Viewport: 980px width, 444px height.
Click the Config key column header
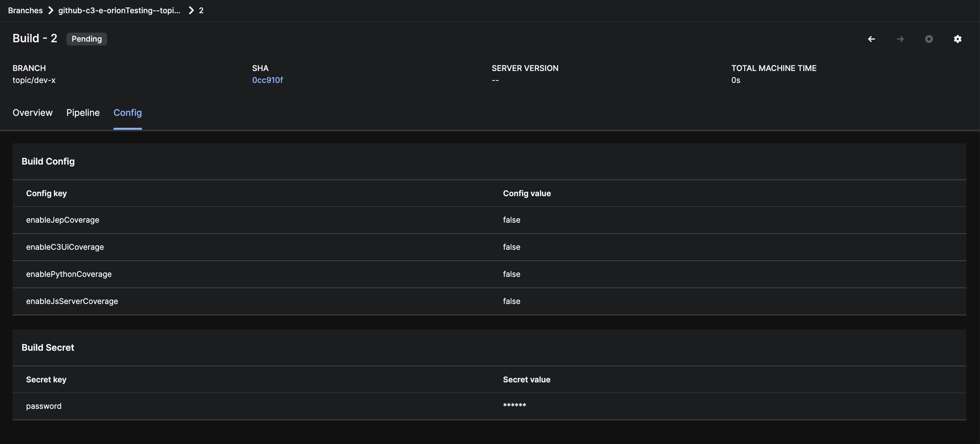pos(46,193)
